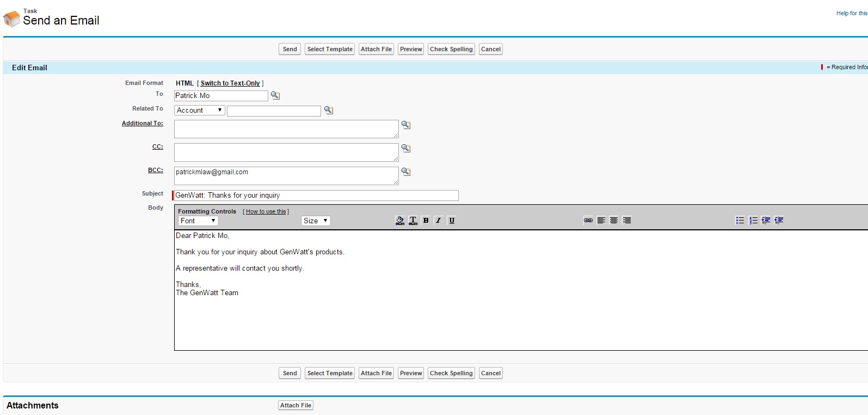
Task: Click the 'A representative will contact you shortly' line
Action: (240, 268)
